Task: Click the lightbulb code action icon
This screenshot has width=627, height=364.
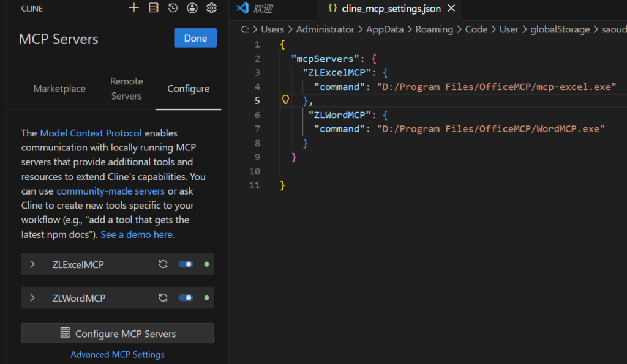Action: click(x=285, y=100)
